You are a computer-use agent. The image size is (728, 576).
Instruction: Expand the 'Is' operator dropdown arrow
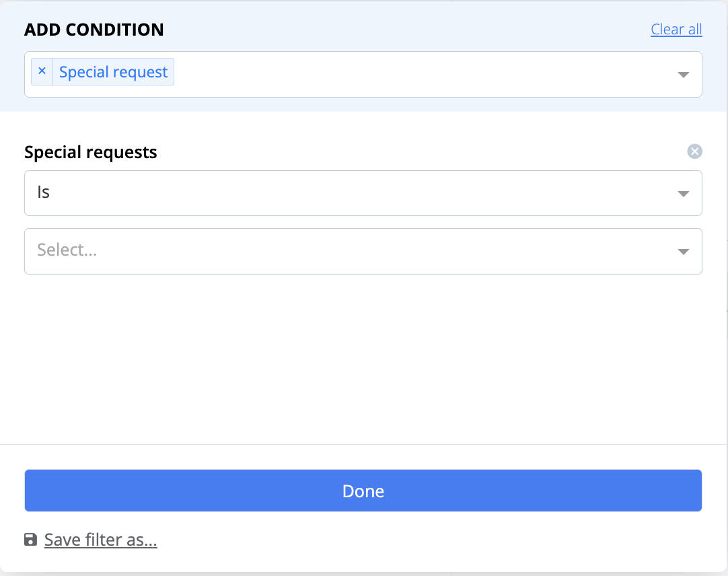point(683,194)
